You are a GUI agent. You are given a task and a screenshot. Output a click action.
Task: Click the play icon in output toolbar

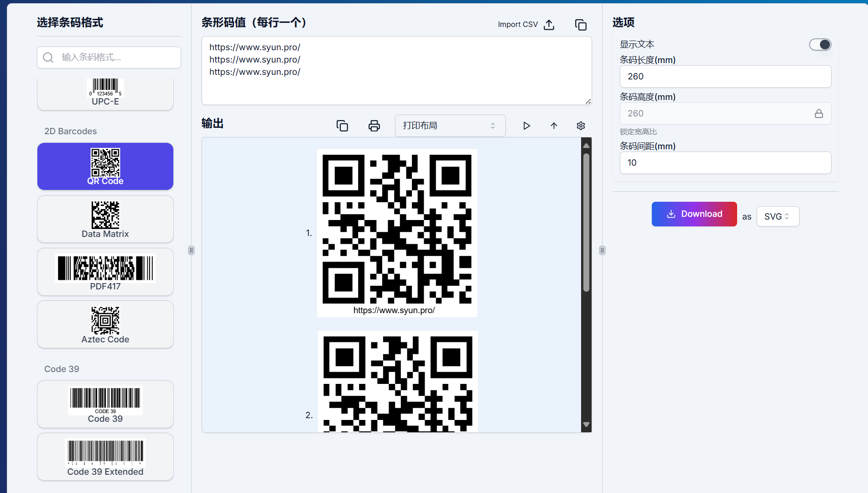(526, 126)
